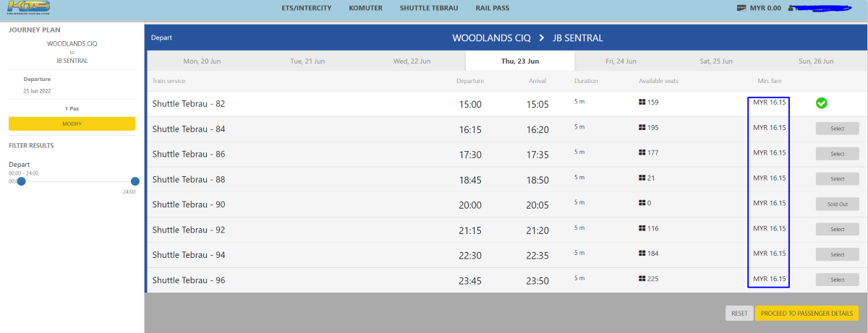
Task: Switch to Mon, 20 Jun date tab
Action: click(202, 61)
